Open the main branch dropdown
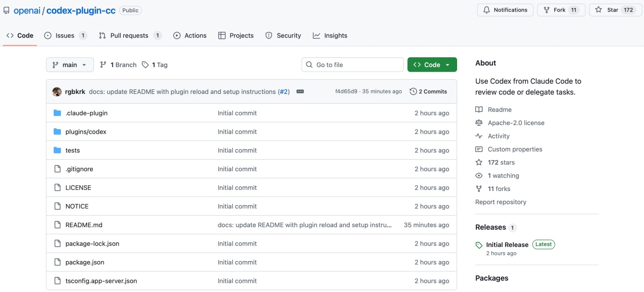The height and width of the screenshot is (292, 644). tap(70, 65)
